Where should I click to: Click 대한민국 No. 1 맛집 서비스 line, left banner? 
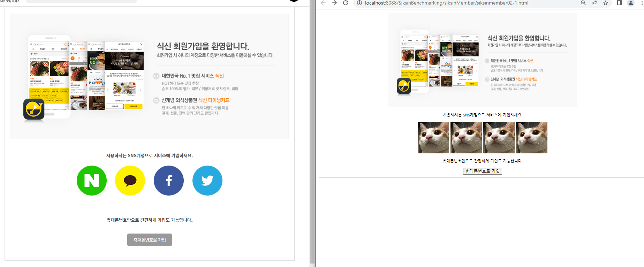pos(193,76)
